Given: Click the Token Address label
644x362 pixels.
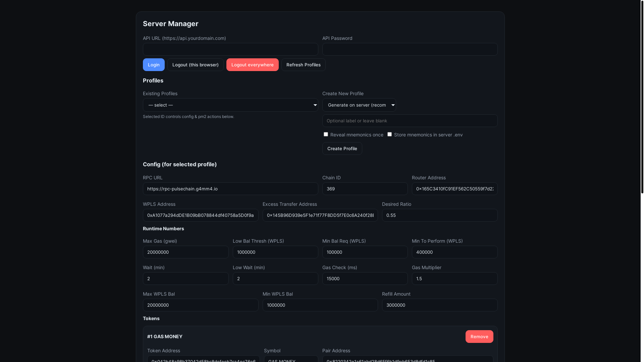Looking at the screenshot, I should (164, 351).
